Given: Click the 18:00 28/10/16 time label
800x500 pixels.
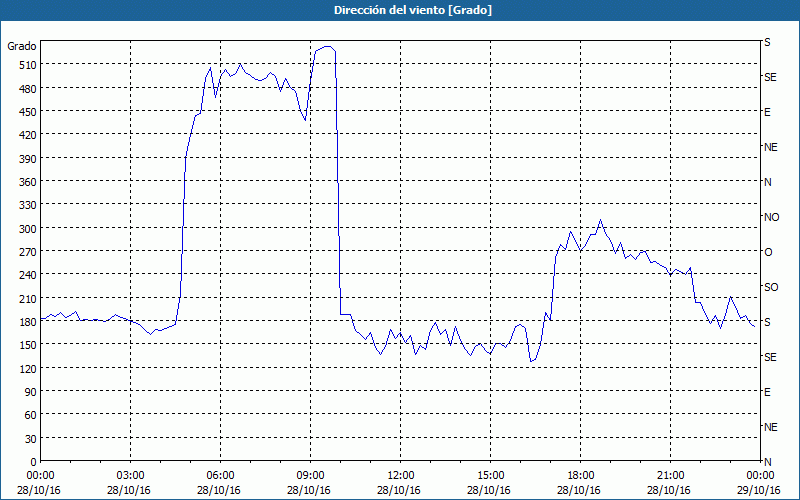Looking at the screenshot, I should click(580, 483).
